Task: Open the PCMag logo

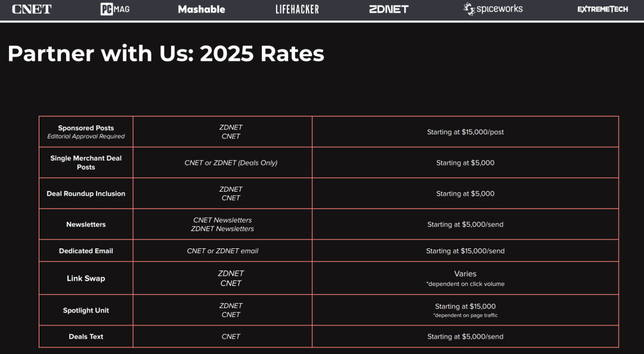Action: (115, 9)
